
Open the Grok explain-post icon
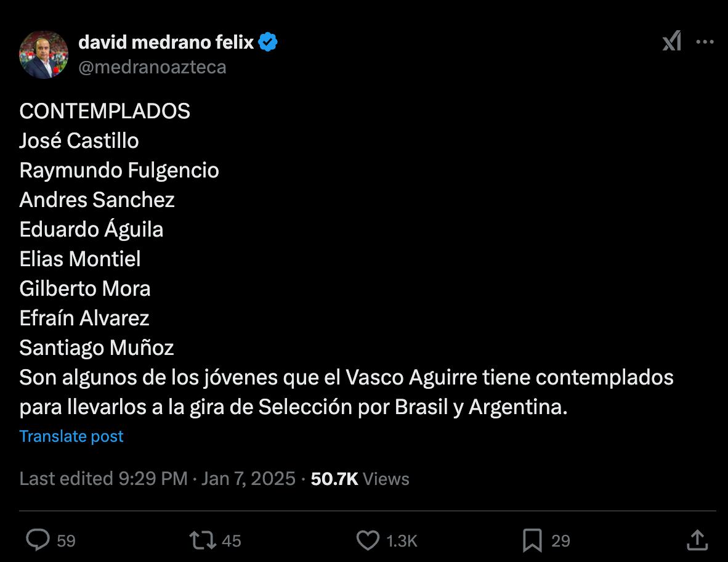pyautogui.click(x=671, y=42)
